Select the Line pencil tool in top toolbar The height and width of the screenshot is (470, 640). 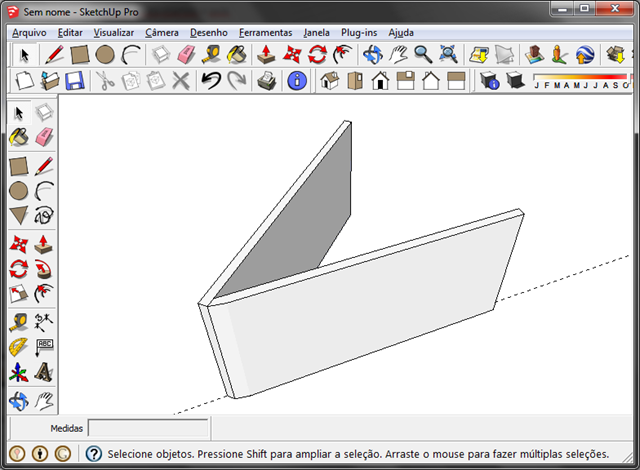coord(54,55)
